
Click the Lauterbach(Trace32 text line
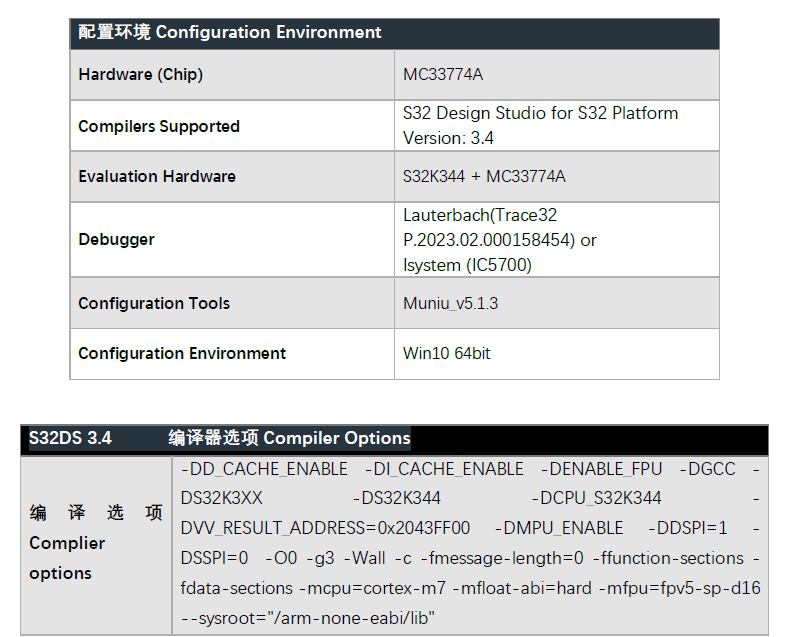pyautogui.click(x=480, y=215)
